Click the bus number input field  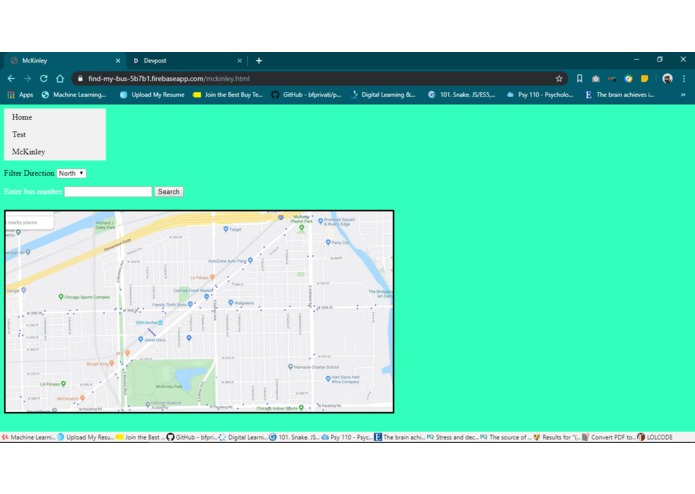tap(108, 191)
